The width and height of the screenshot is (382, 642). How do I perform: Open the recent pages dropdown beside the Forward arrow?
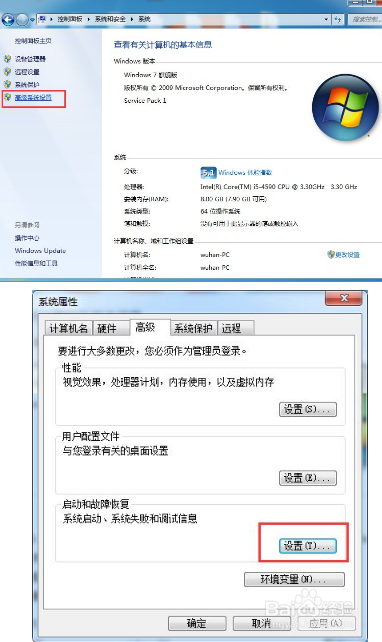pos(32,20)
